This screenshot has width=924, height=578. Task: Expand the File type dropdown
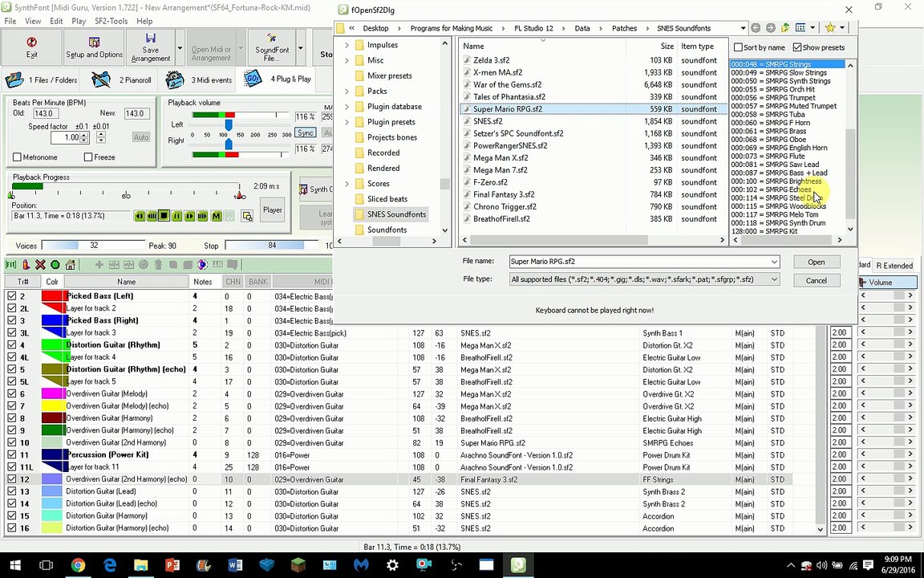[774, 279]
